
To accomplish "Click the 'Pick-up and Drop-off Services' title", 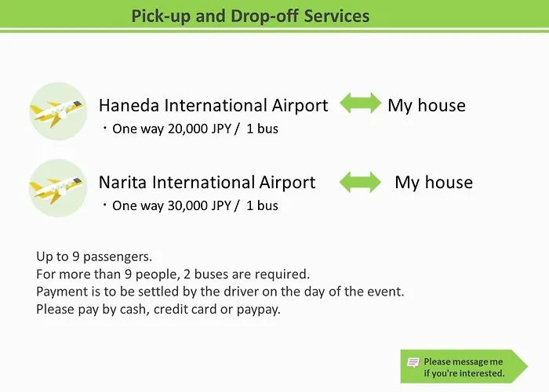I will click(250, 16).
